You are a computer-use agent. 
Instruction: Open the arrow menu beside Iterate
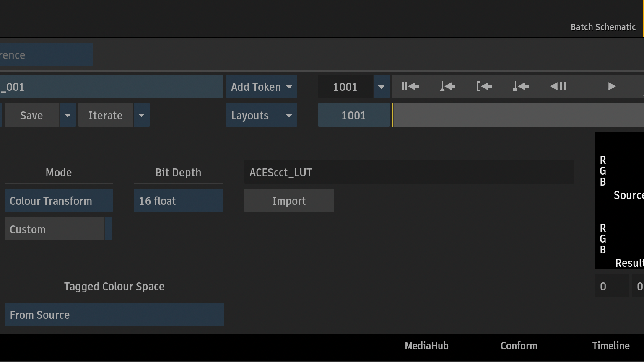(x=141, y=115)
